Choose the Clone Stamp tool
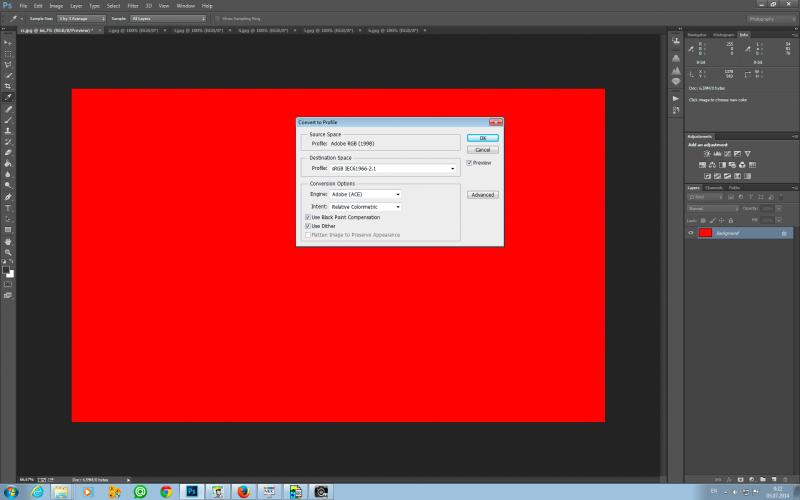800x500 pixels. 8,131
